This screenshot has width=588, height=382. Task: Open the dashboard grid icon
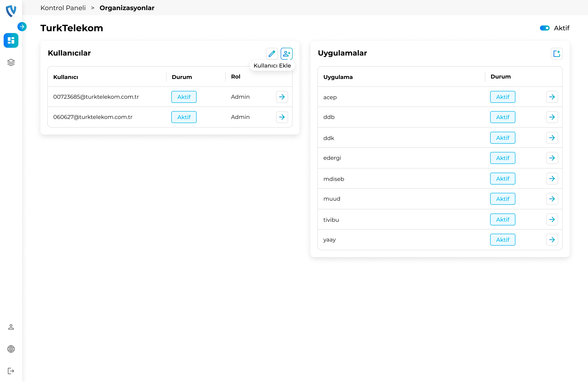coord(11,40)
